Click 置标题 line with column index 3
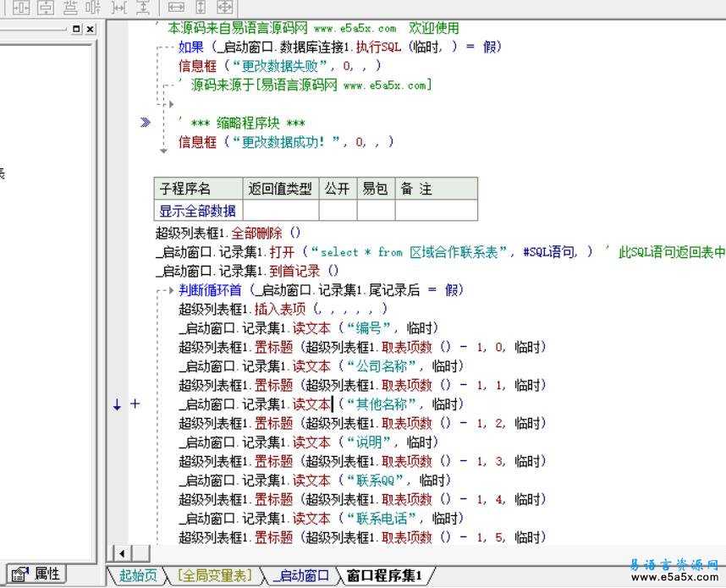The image size is (726, 588). point(362,461)
